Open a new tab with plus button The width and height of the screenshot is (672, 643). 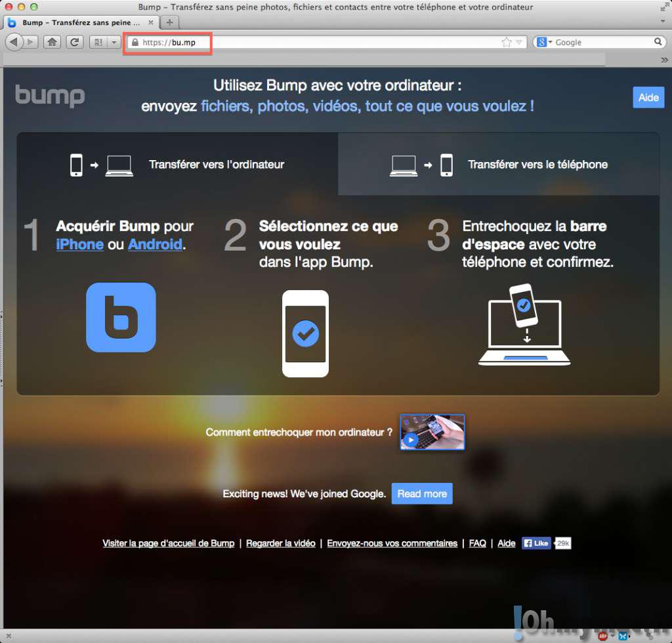click(x=170, y=22)
